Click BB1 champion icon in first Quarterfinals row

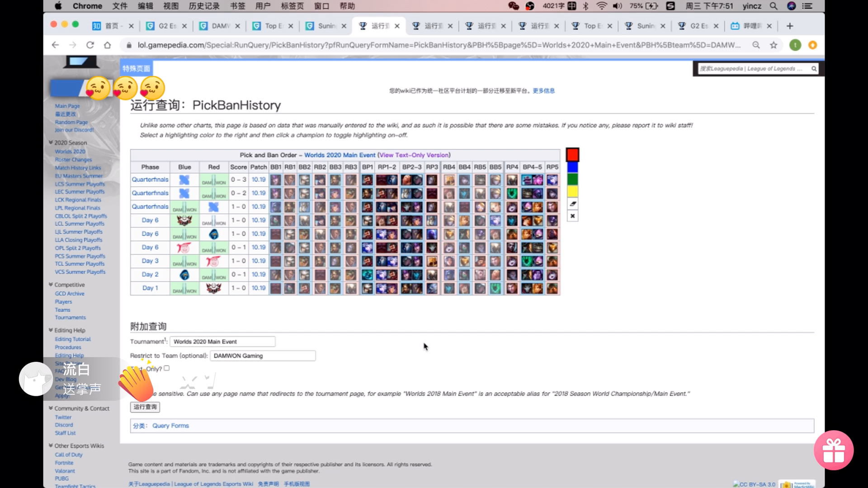275,180
